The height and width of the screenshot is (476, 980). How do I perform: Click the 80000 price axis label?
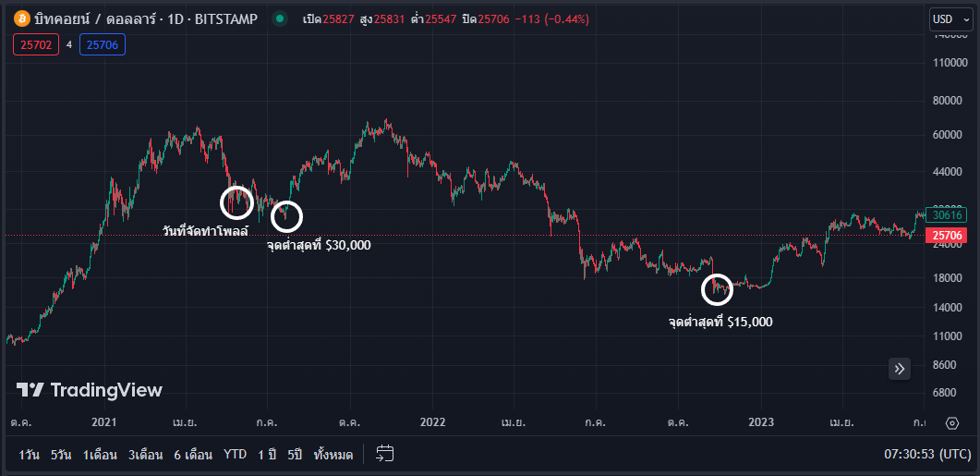pyautogui.click(x=949, y=101)
